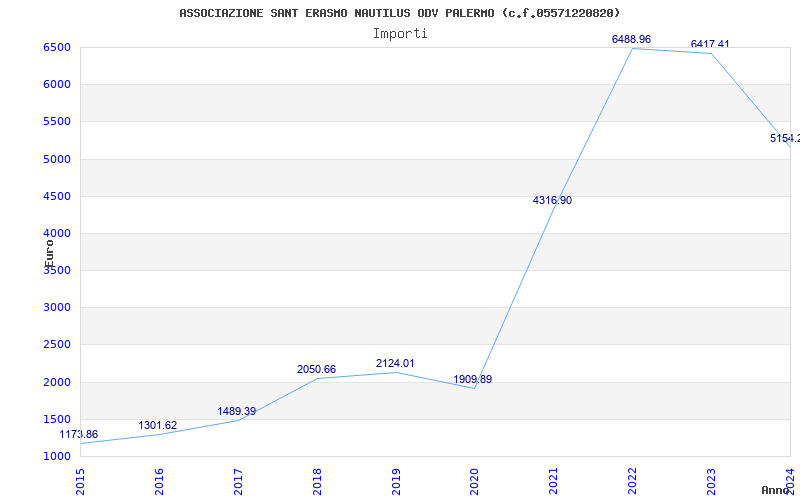800x500 pixels.
Task: Click the 1500 y-axis tick label
Action: (57, 419)
